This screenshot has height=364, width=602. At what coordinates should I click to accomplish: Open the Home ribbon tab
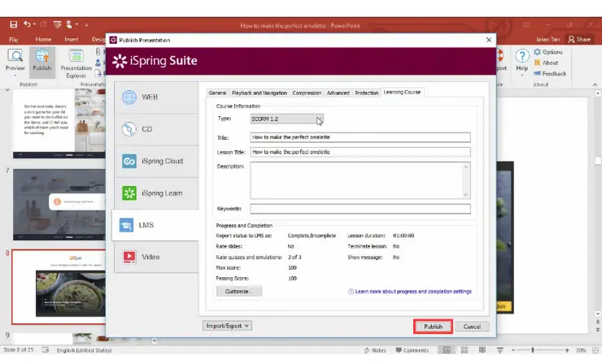43,39
